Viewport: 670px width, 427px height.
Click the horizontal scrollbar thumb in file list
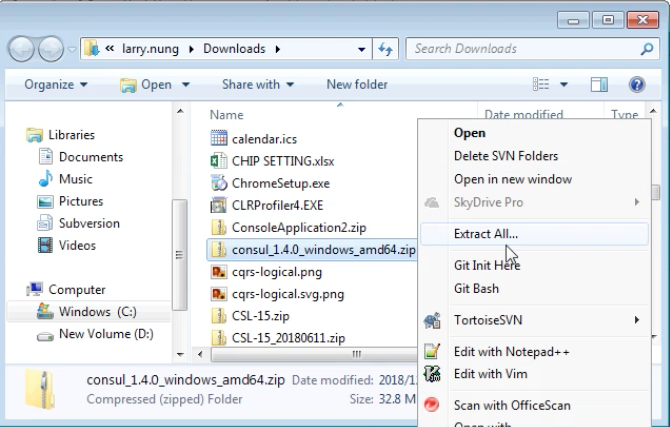point(314,354)
